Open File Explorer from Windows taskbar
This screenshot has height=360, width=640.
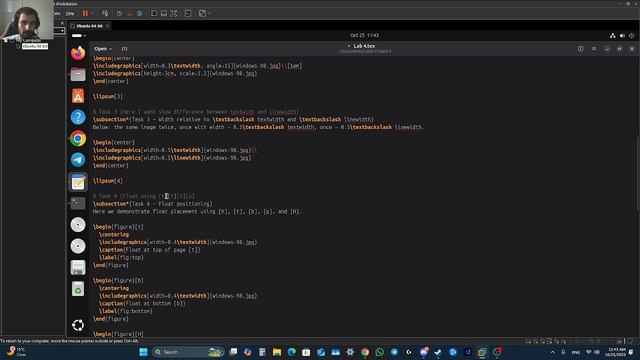(x=277, y=352)
